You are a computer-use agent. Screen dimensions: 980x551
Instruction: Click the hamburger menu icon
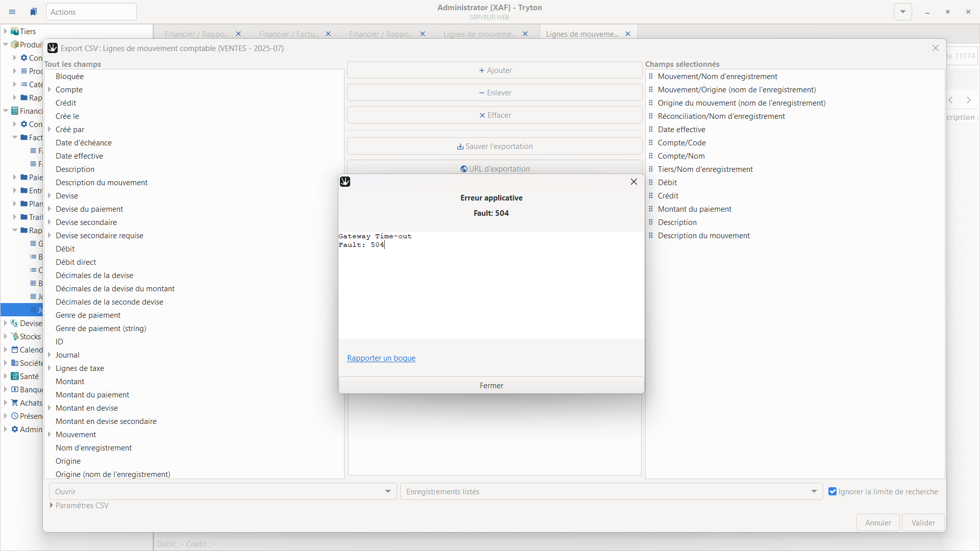pyautogui.click(x=12, y=12)
